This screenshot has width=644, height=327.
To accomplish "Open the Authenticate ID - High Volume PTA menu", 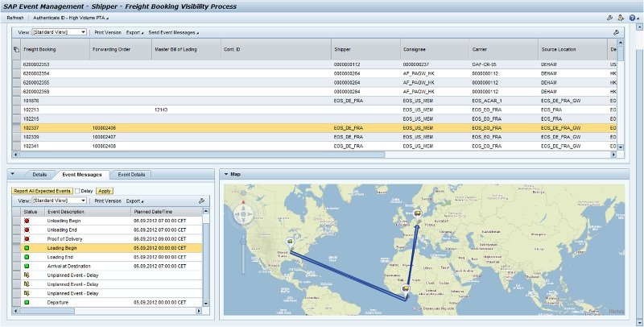I will [x=71, y=18].
